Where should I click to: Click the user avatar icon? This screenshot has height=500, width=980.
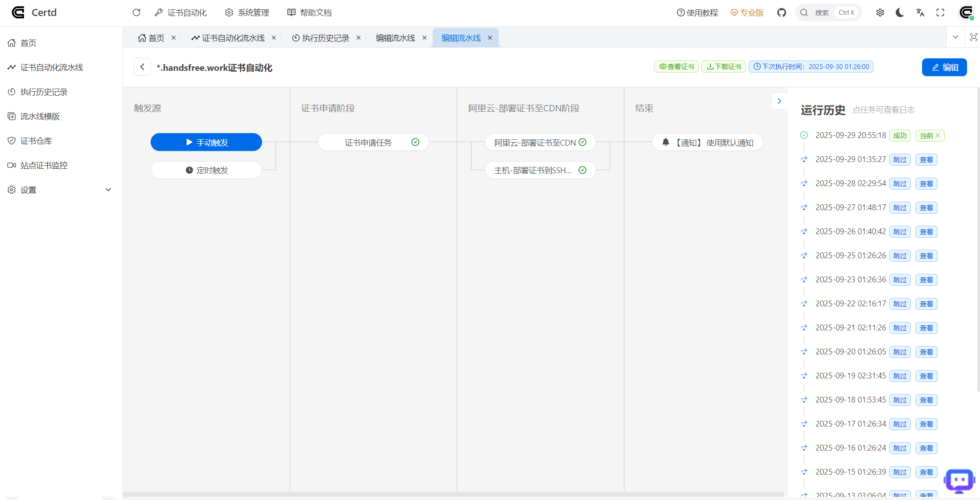[x=966, y=12]
